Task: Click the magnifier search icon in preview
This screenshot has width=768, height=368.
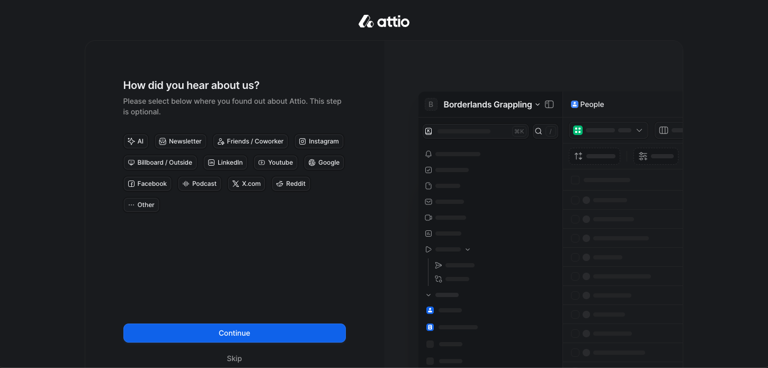Action: coord(538,131)
